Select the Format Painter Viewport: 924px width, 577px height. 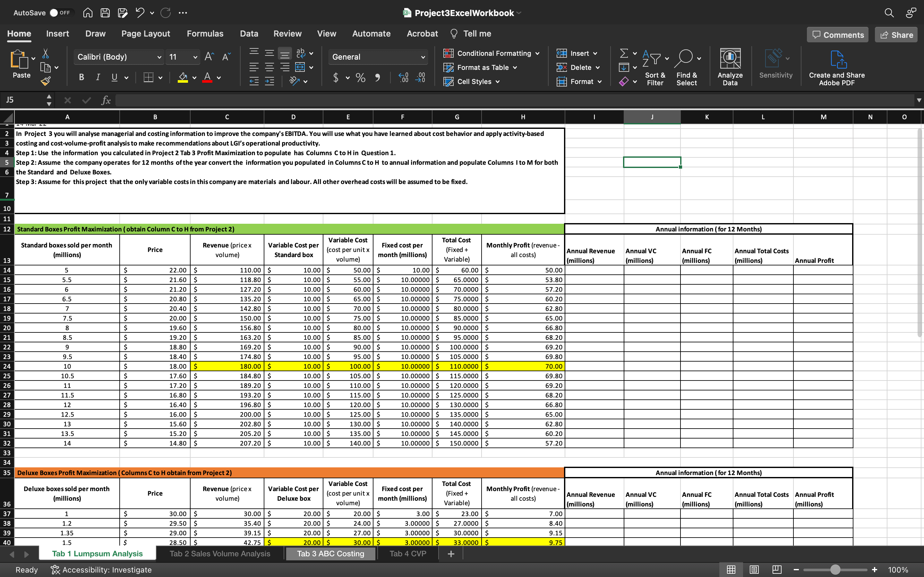click(46, 80)
